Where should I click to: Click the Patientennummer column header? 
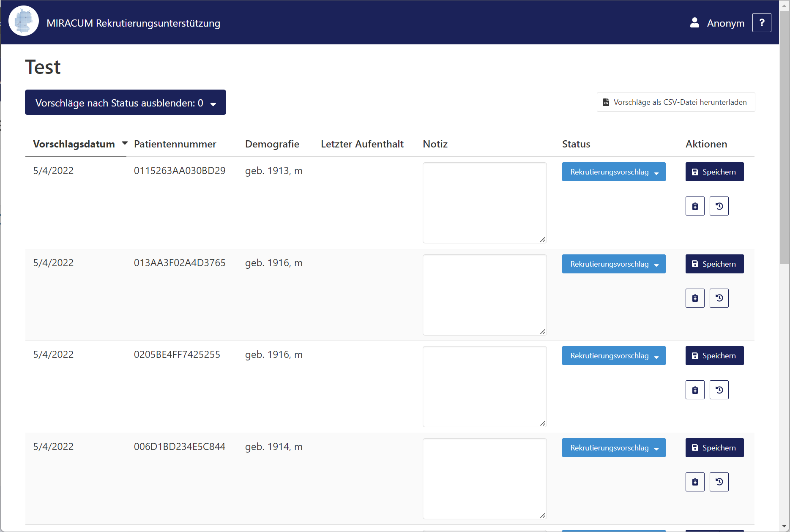175,144
